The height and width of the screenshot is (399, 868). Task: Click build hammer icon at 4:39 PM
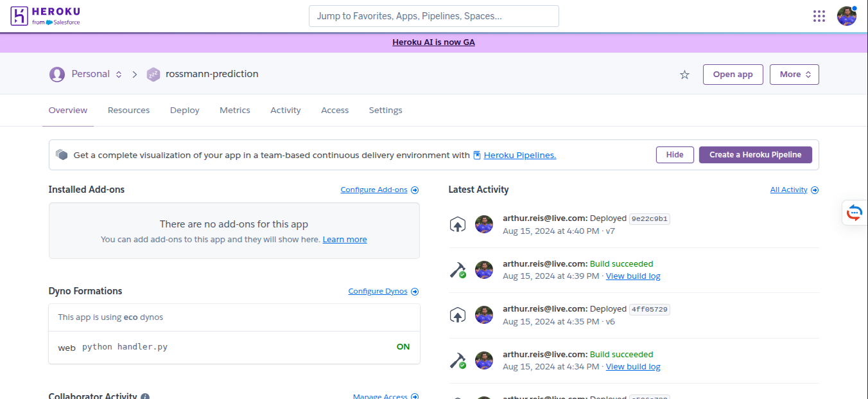[457, 270]
